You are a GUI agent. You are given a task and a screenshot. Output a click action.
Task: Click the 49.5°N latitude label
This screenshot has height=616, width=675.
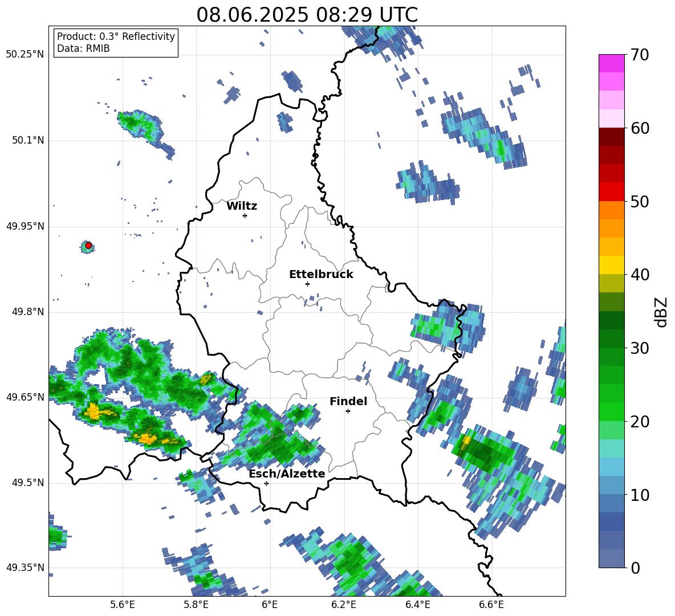(x=27, y=483)
